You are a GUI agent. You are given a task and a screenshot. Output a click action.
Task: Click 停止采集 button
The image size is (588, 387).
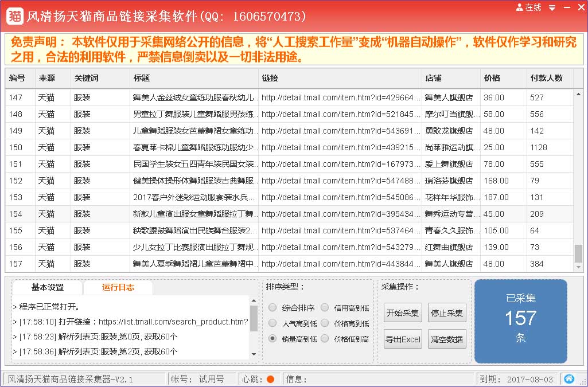[447, 313]
